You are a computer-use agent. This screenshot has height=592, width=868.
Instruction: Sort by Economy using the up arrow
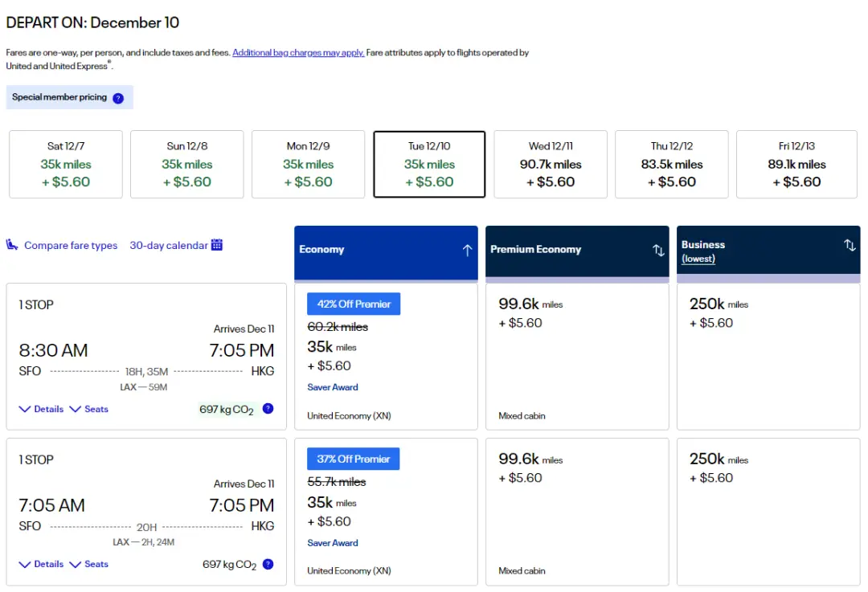point(467,250)
